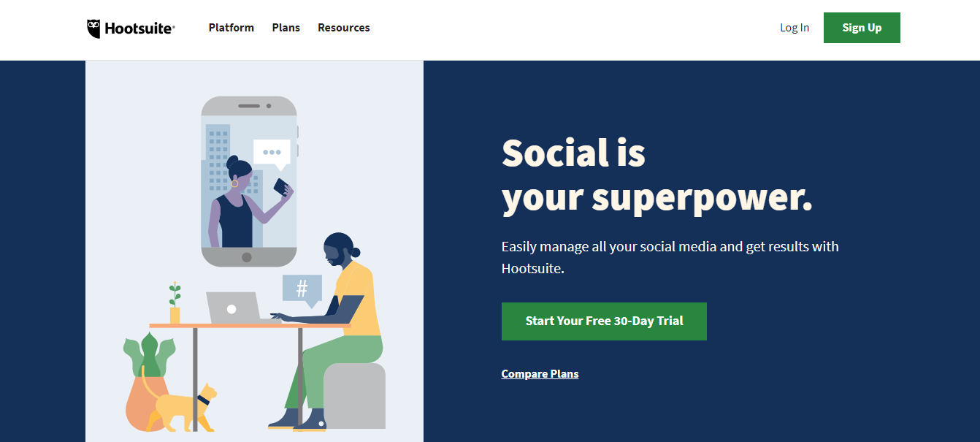Click the Log In link
Image resolution: width=980 pixels, height=442 pixels.
click(x=794, y=28)
